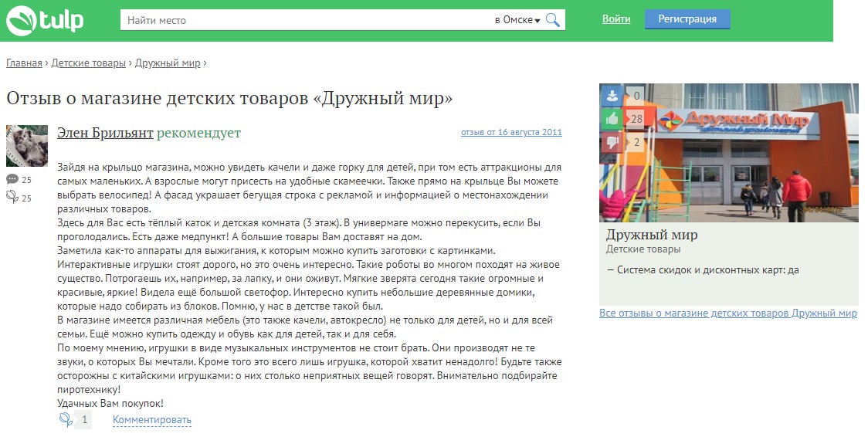The width and height of the screenshot is (868, 437).
Task: Open the "Войти" login link
Action: [x=616, y=19]
